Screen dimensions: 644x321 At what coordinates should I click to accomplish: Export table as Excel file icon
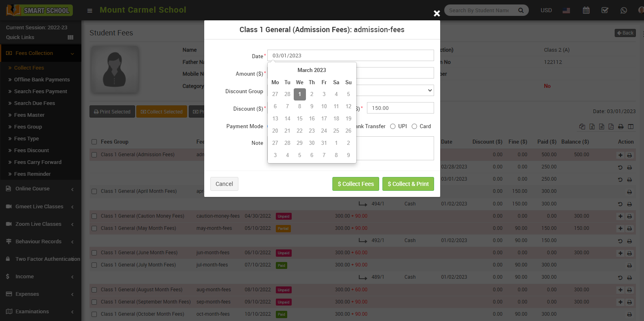pos(592,127)
